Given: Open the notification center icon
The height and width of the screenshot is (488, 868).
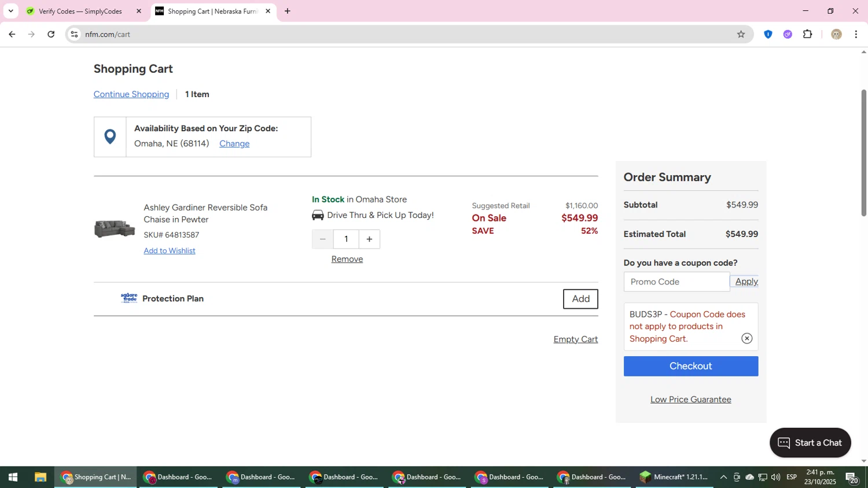Looking at the screenshot, I should [852, 478].
